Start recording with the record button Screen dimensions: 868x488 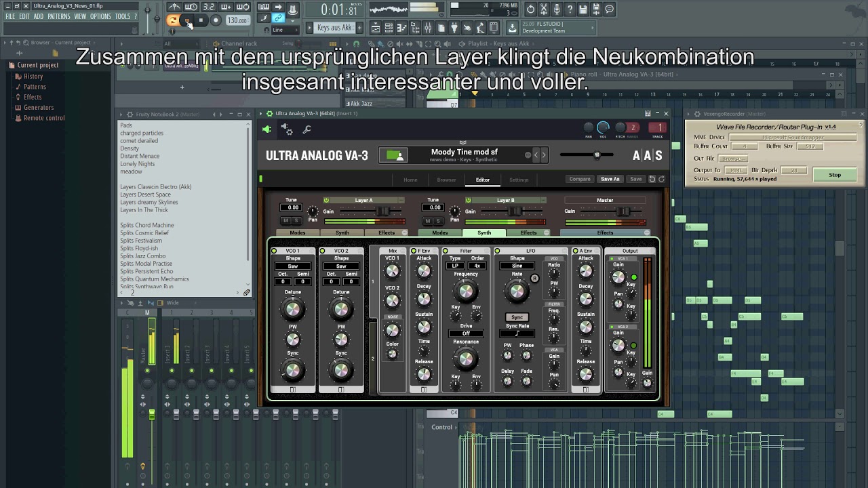(216, 20)
